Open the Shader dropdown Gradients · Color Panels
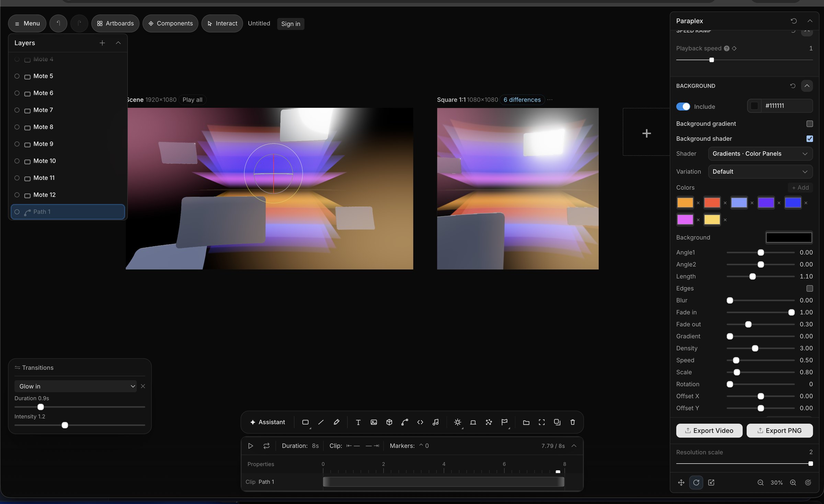The width and height of the screenshot is (824, 504). [x=760, y=154]
